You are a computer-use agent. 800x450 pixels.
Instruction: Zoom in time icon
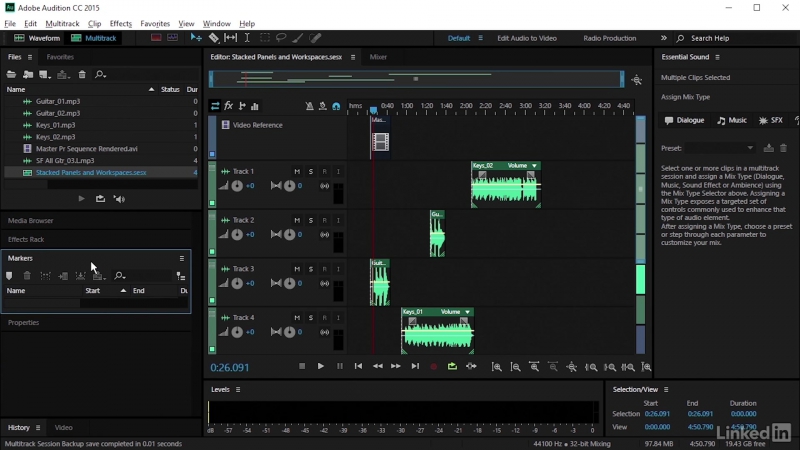click(x=534, y=367)
